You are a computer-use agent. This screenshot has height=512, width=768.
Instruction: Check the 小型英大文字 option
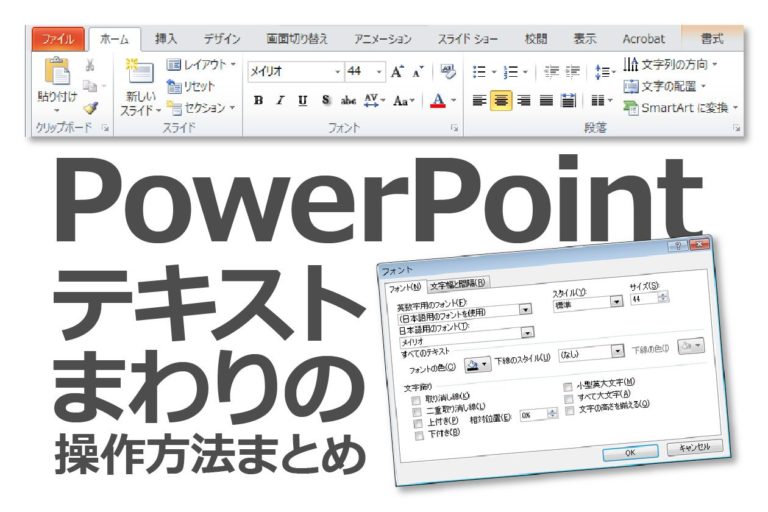[x=568, y=387]
